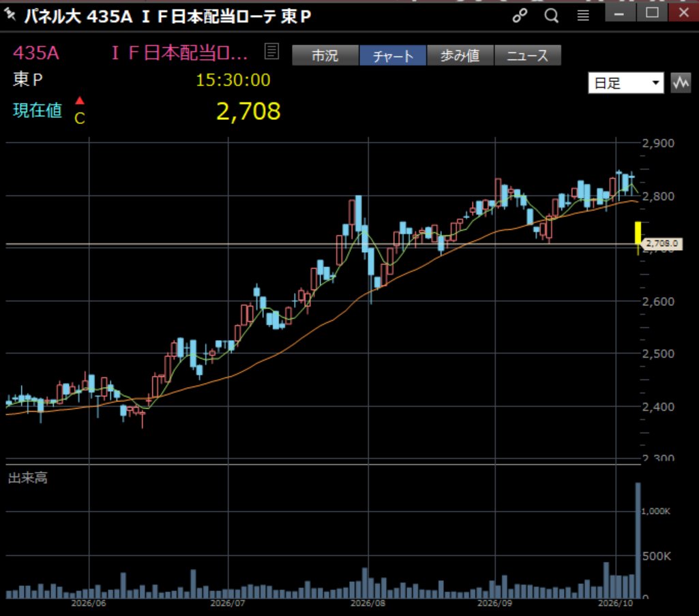Click the 東Ｐ market label
The image size is (699, 616).
(28, 79)
